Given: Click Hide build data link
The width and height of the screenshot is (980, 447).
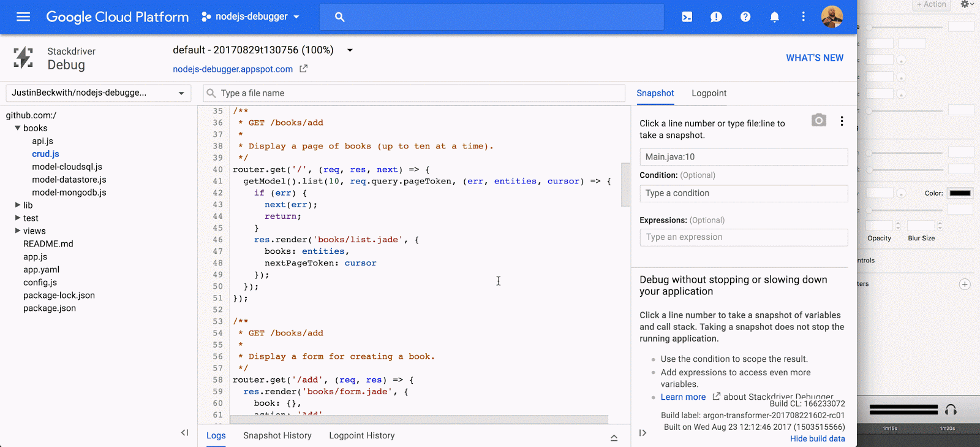Looking at the screenshot, I should coord(818,439).
